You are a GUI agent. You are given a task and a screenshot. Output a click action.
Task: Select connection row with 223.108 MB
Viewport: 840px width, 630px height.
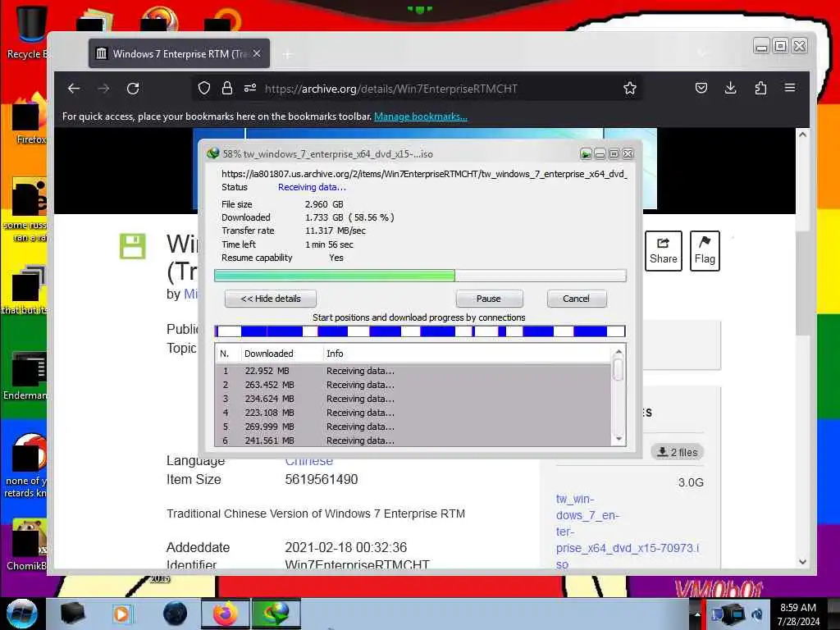click(x=413, y=413)
